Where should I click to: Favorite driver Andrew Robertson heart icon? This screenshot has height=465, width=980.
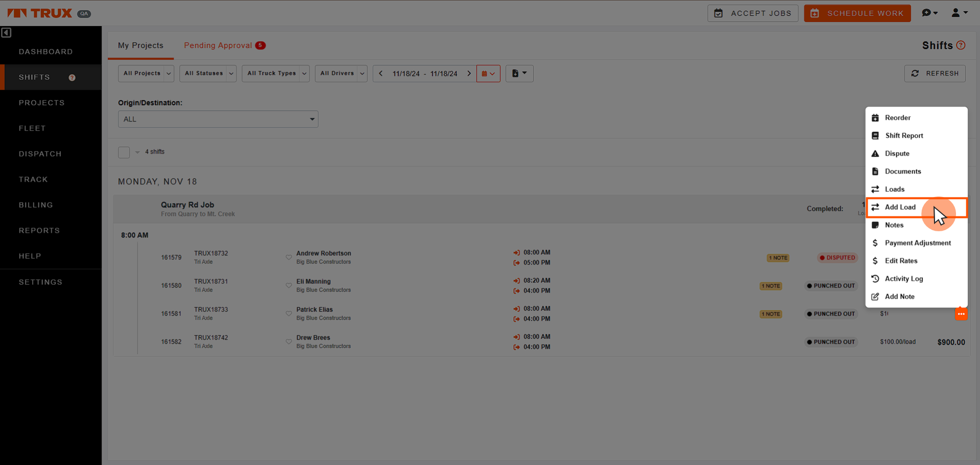coord(289,257)
